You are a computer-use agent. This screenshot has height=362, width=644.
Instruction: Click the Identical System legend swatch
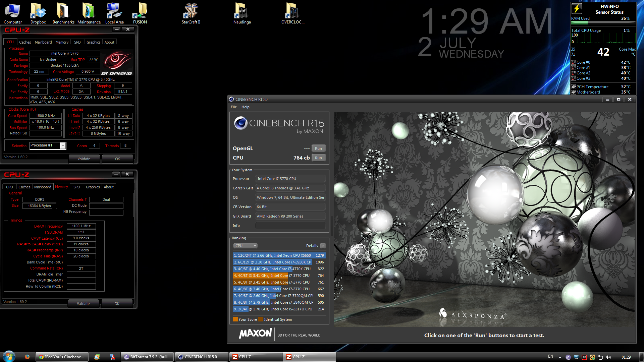coord(261,319)
